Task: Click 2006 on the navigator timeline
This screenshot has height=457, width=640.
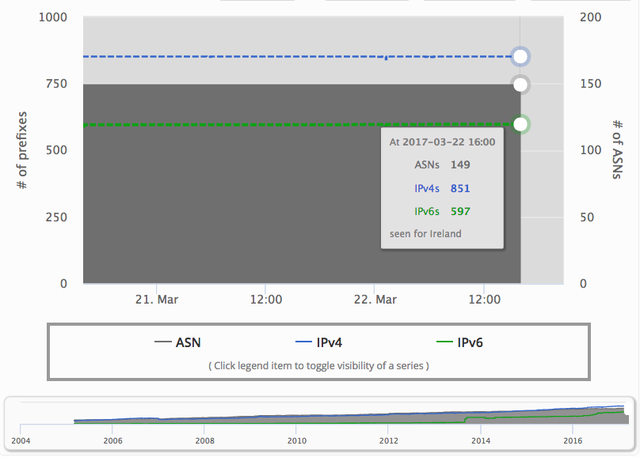Action: (113, 441)
